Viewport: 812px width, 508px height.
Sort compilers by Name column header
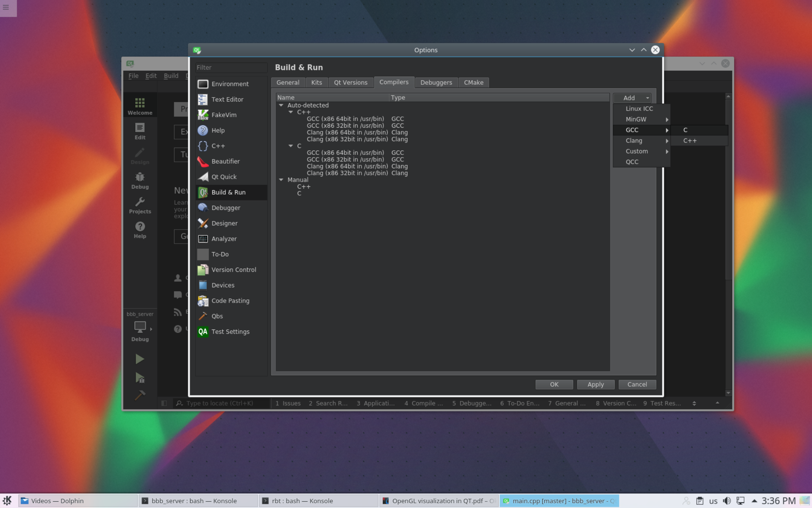[332, 97]
